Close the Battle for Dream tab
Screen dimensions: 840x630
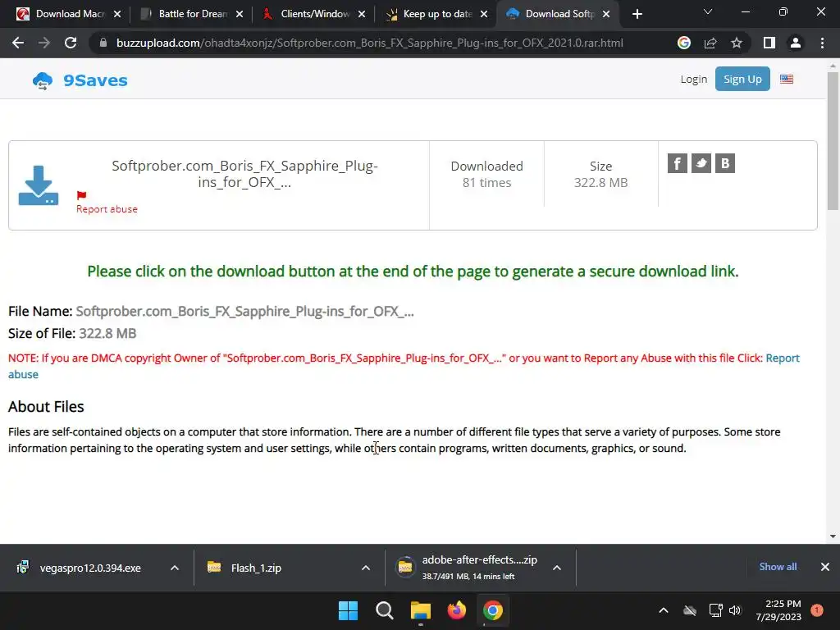240,14
